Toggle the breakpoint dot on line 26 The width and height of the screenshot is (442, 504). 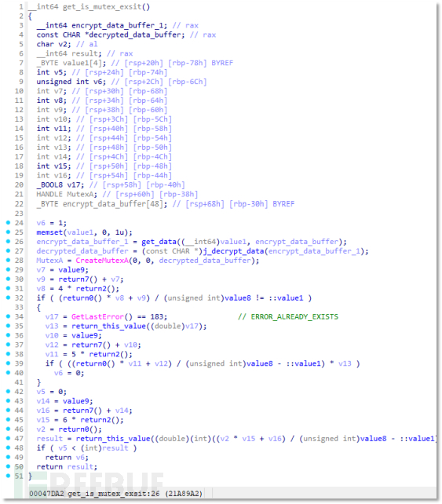8,241
